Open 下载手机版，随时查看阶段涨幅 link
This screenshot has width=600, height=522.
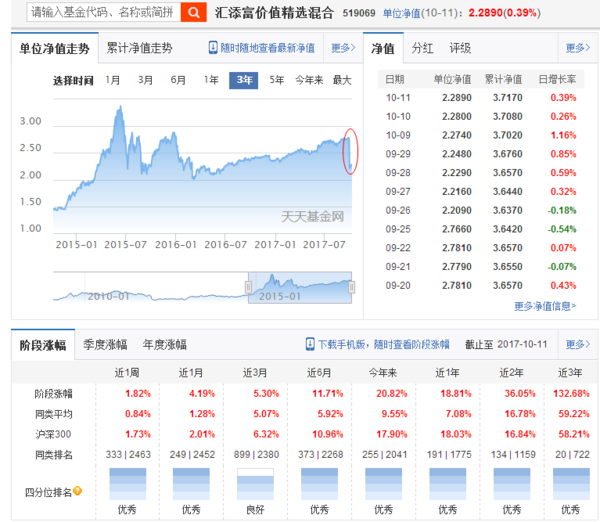click(x=384, y=344)
